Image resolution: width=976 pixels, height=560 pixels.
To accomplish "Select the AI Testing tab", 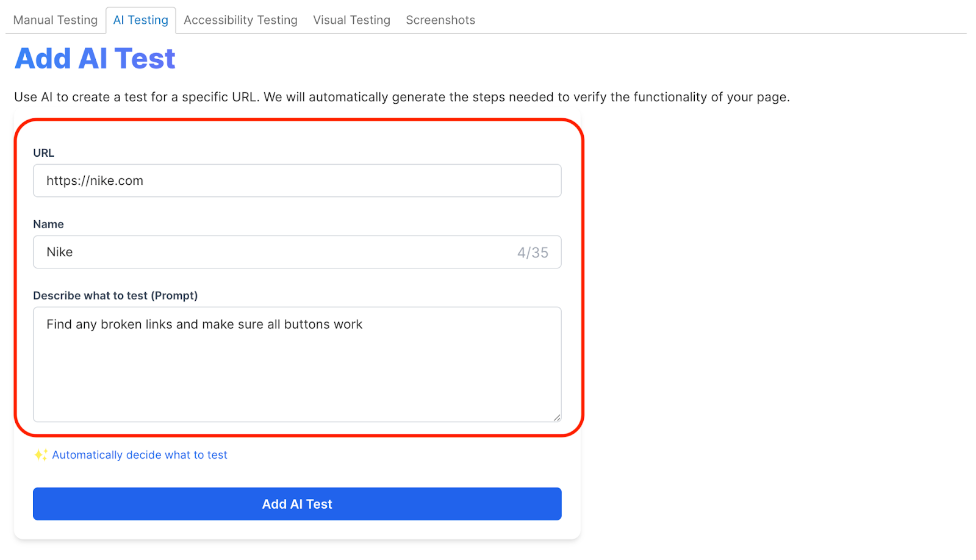I will click(x=141, y=20).
